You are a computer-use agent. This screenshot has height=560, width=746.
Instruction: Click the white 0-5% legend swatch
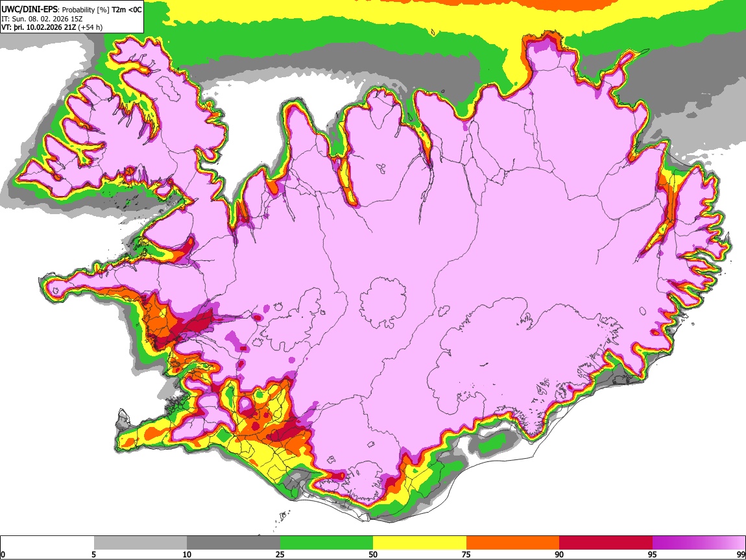tap(47, 543)
